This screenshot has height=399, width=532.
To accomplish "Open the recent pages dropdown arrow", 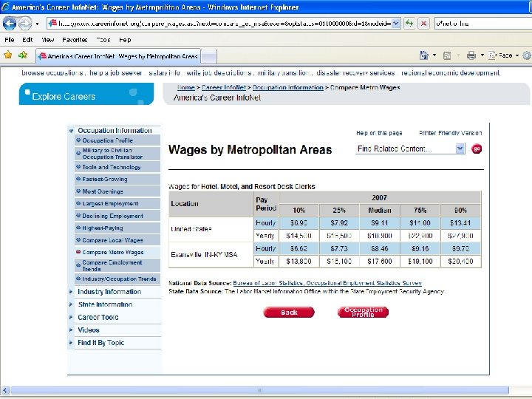I will 37,24.
